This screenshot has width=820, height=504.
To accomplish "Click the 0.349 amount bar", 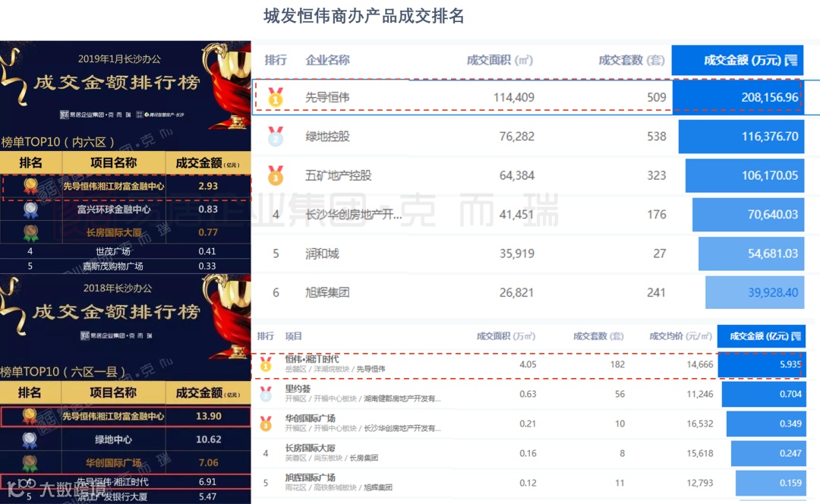I will [765, 424].
